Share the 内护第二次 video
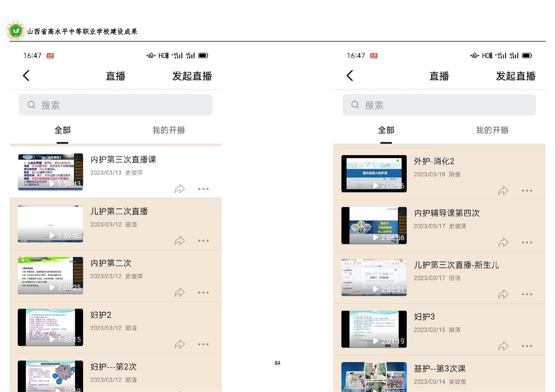The width and height of the screenshot is (555, 392). coord(180,293)
